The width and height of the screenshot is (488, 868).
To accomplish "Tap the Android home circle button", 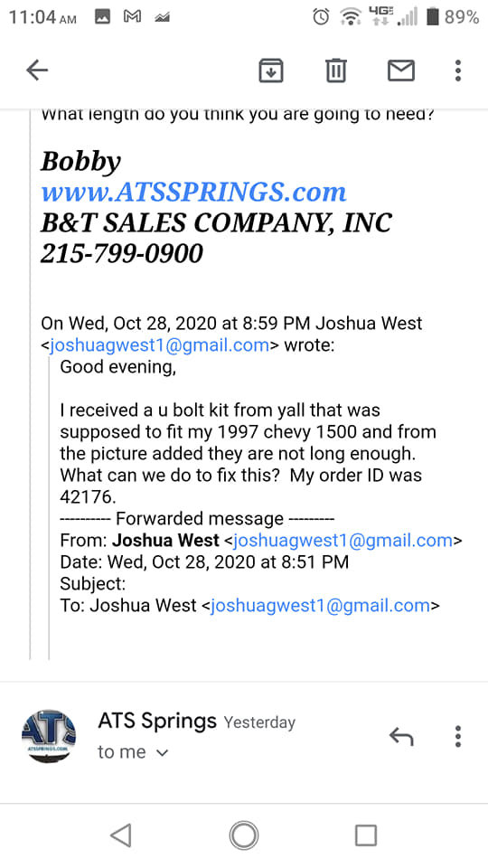I will 244,835.
